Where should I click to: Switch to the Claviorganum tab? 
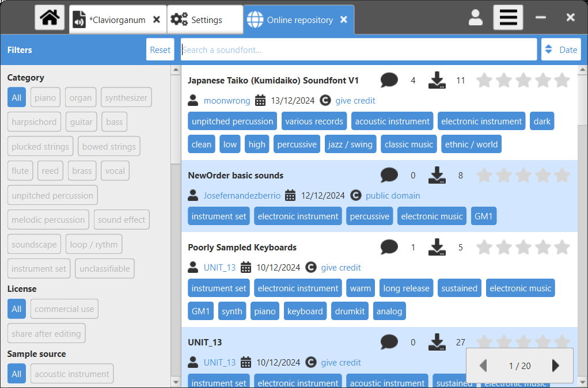pos(117,20)
